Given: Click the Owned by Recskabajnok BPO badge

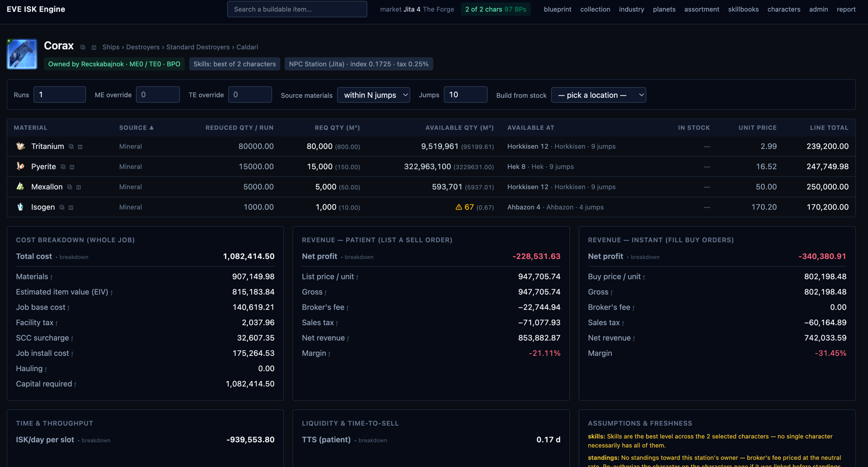Looking at the screenshot, I should click(x=114, y=64).
